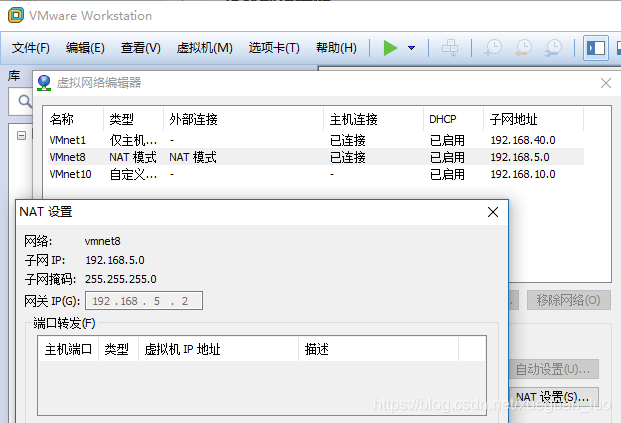Click the 虚拟机 IP 地址 column header

pos(218,349)
